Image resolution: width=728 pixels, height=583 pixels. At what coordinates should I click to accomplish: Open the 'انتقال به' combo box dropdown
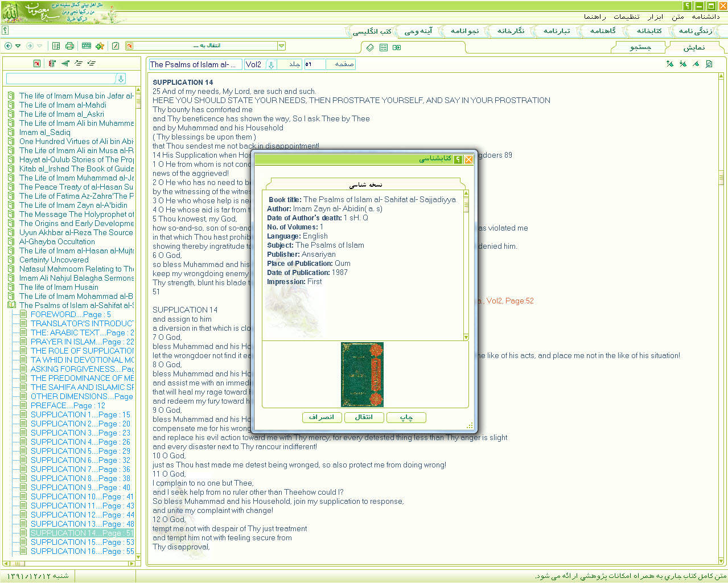pos(281,46)
